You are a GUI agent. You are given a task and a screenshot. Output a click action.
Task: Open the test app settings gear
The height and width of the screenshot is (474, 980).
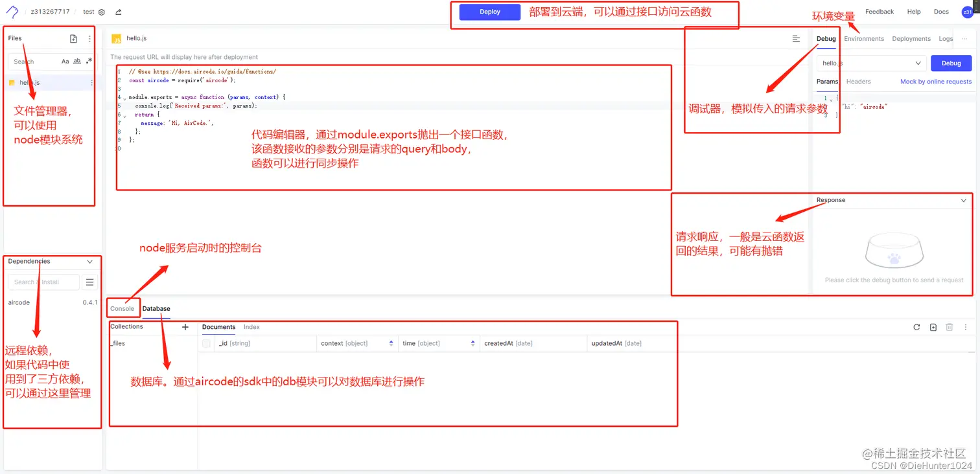pyautogui.click(x=102, y=12)
